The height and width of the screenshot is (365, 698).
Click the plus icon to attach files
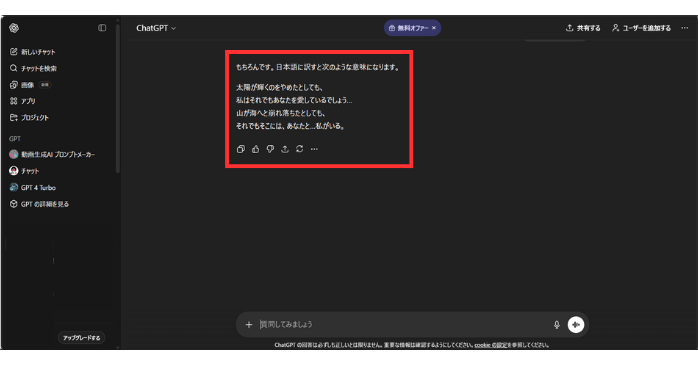point(249,324)
